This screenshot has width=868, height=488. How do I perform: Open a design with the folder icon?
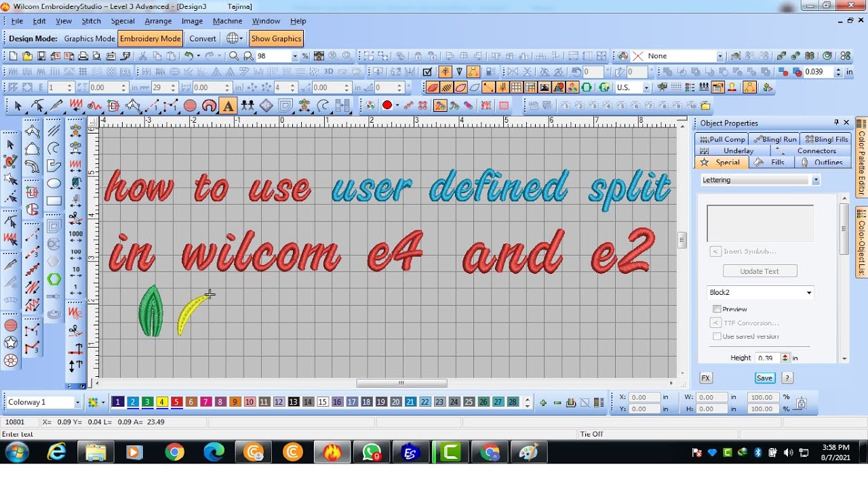click(x=26, y=56)
